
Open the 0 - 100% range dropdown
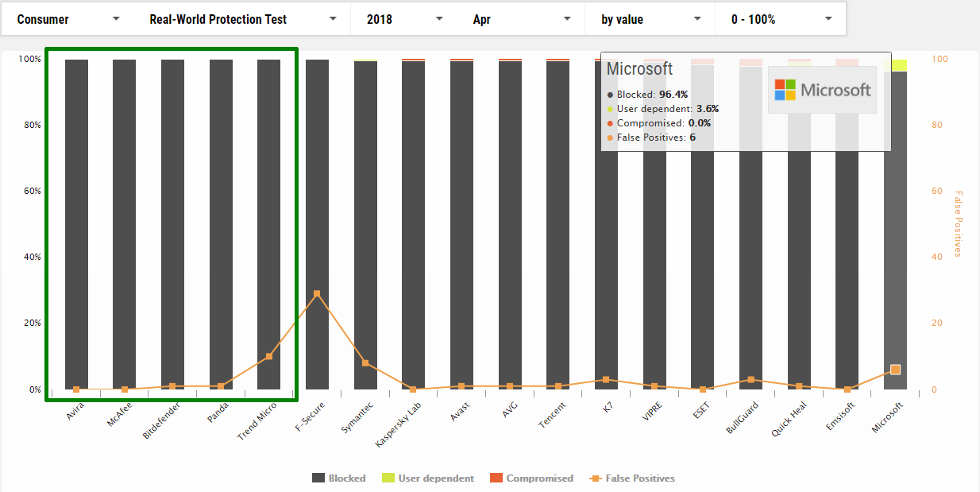[780, 19]
